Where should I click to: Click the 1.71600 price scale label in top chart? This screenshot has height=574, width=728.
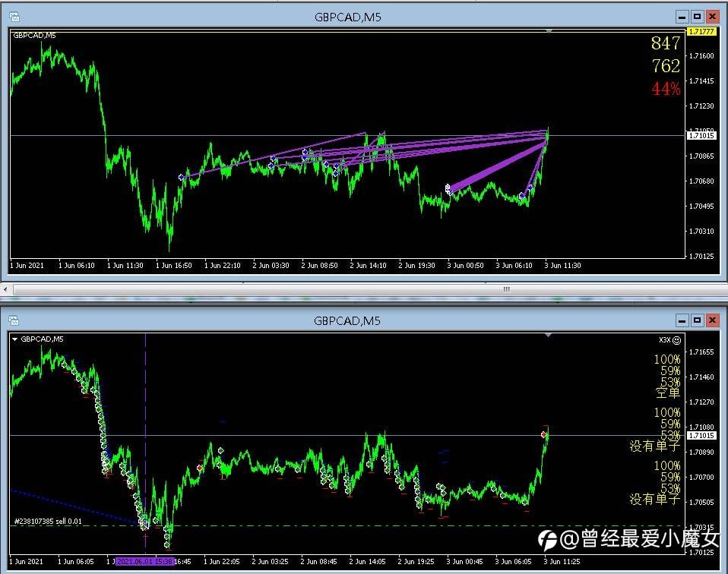click(x=701, y=55)
